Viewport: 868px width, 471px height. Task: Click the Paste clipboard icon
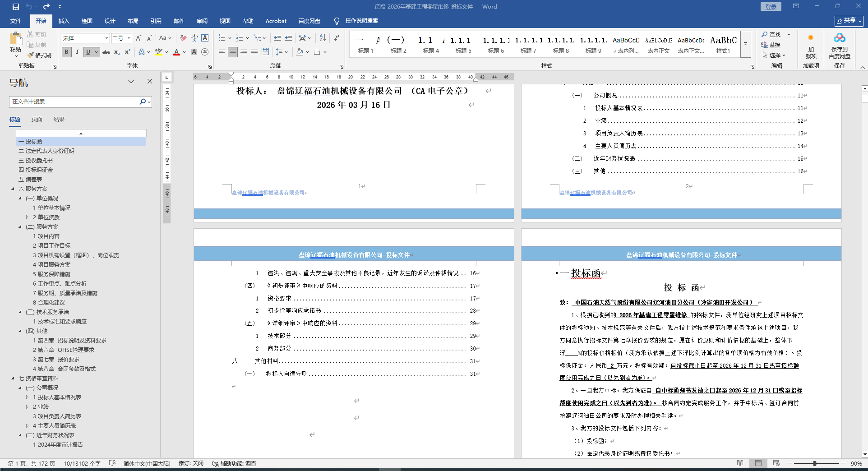pos(16,39)
